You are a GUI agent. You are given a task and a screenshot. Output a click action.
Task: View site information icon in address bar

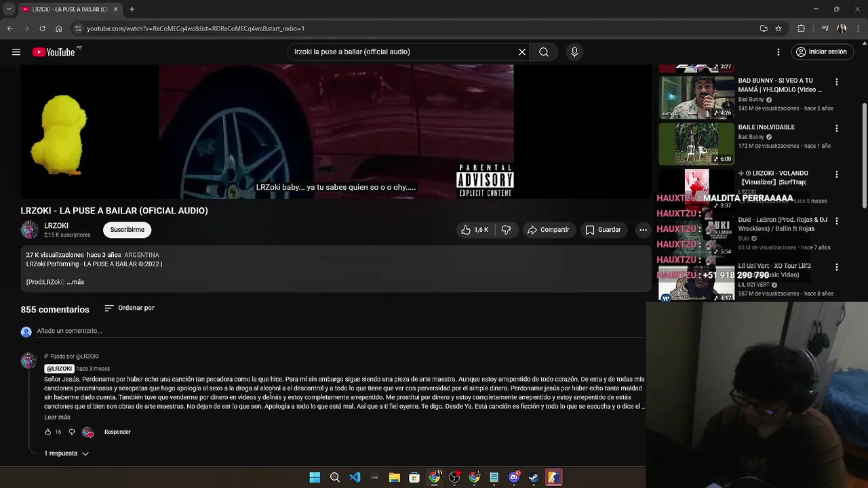click(78, 28)
